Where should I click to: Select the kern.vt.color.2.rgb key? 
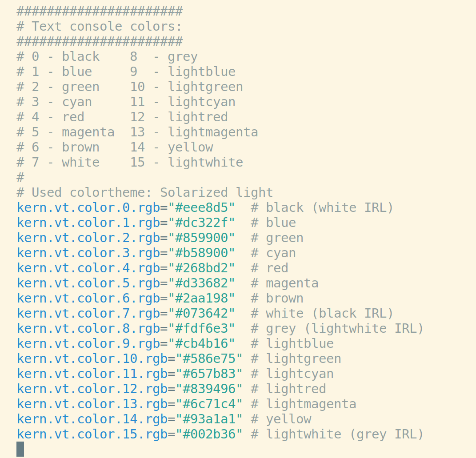[88, 238]
